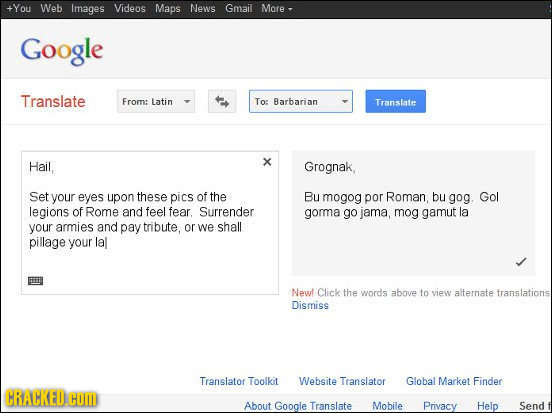The width and height of the screenshot is (552, 413).
Task: Clear source text with the X icon
Action: (x=267, y=162)
